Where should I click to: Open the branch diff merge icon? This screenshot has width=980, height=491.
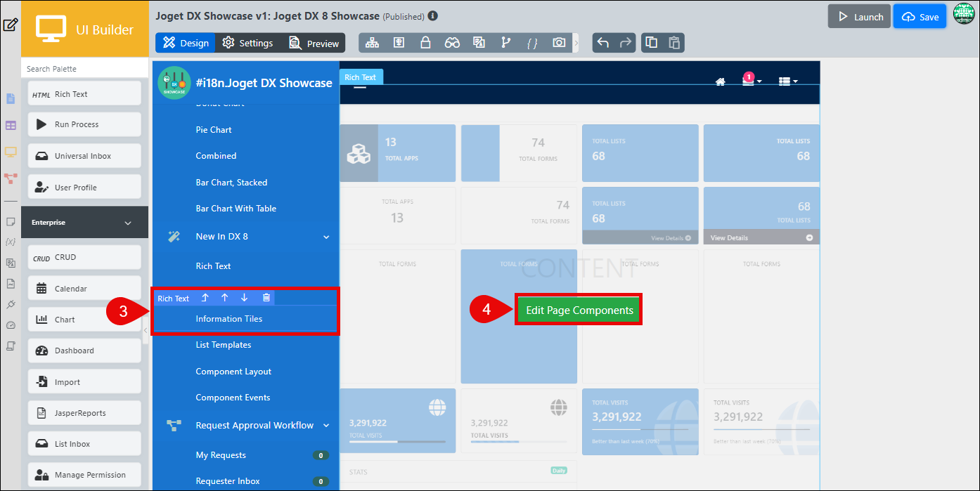point(505,43)
